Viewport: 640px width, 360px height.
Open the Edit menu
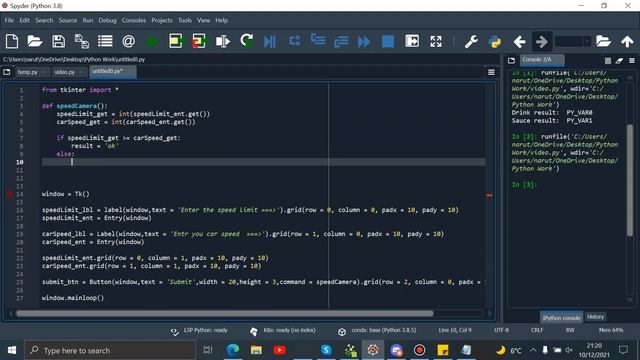point(24,20)
